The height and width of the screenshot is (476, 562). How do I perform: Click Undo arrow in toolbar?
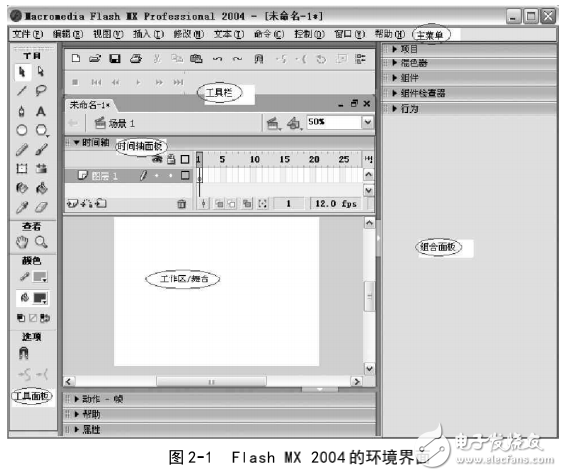click(217, 59)
